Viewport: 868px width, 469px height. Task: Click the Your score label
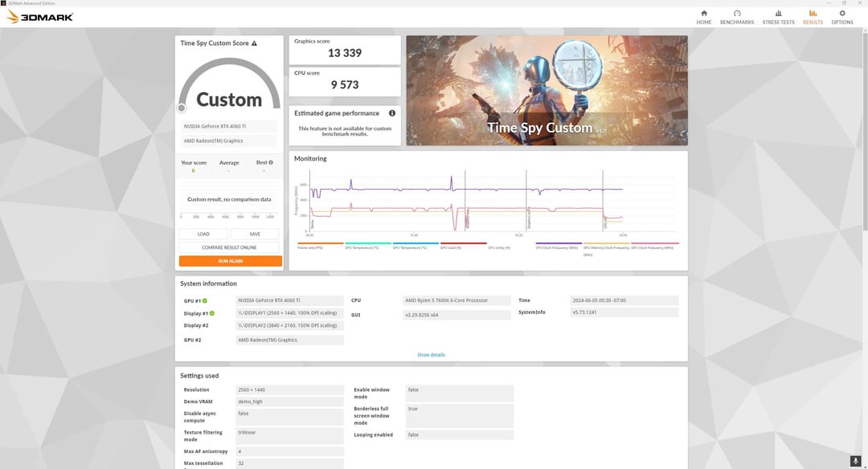tap(194, 162)
